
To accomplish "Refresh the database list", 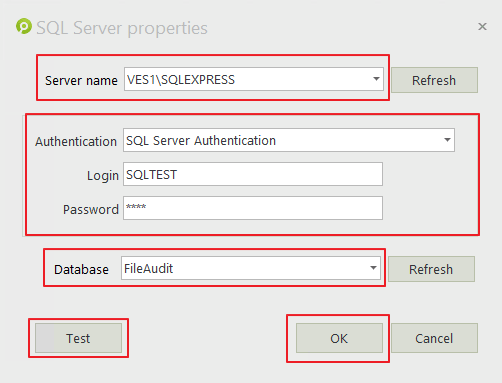I will tap(431, 269).
